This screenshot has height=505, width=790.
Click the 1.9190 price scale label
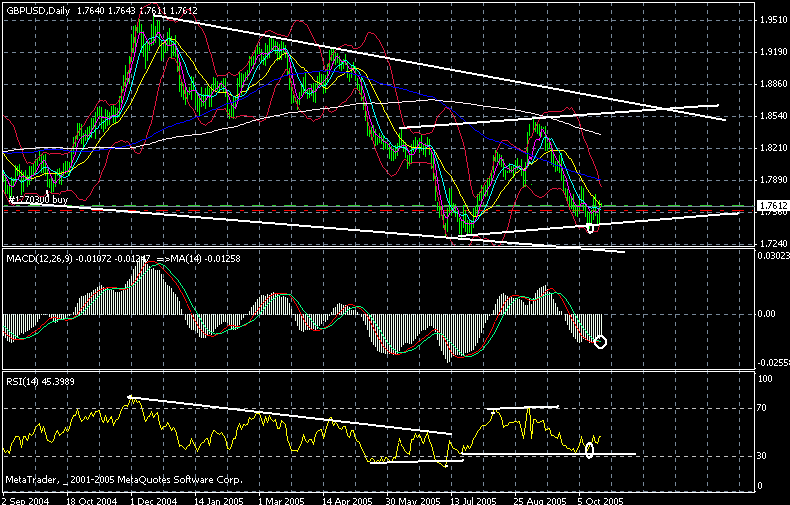[x=773, y=52]
